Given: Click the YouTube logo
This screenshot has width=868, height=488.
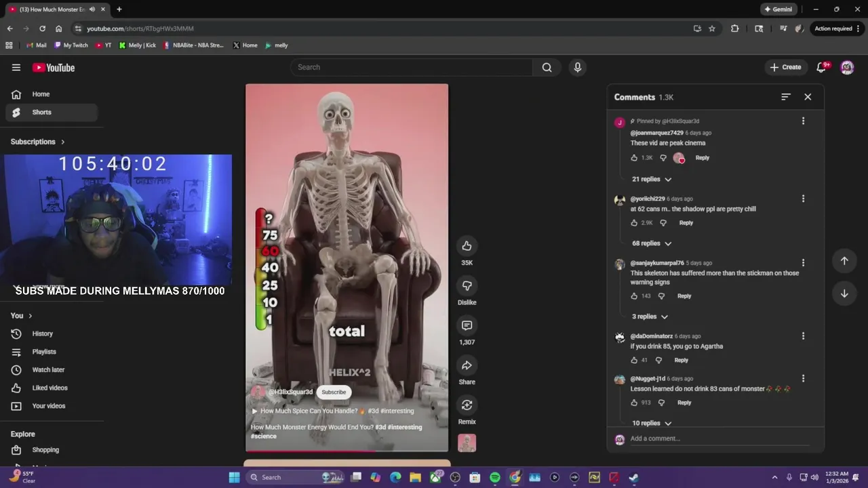Looking at the screenshot, I should coord(54,67).
